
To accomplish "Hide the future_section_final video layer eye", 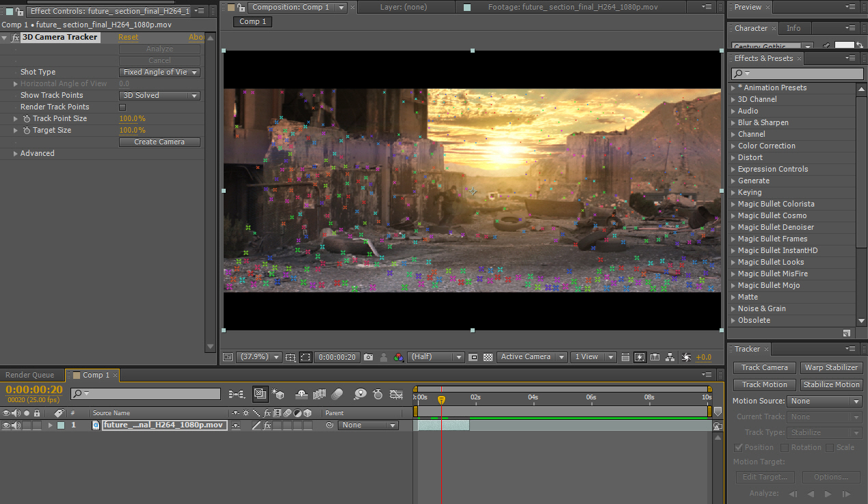I will (x=6, y=425).
